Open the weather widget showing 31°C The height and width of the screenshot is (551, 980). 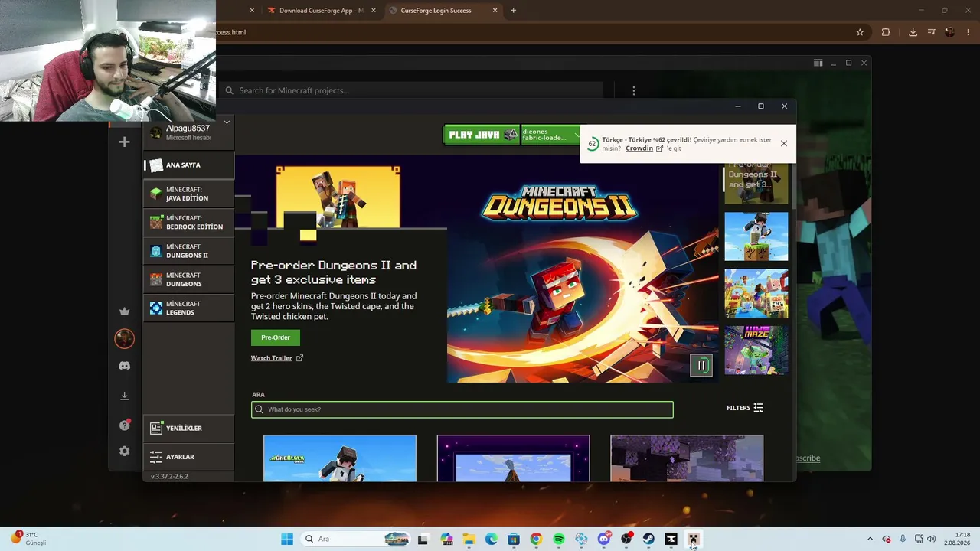[29, 539]
